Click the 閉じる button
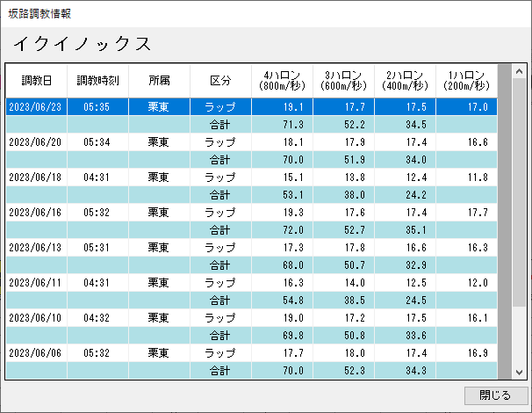The height and width of the screenshot is (413, 532). [x=495, y=395]
